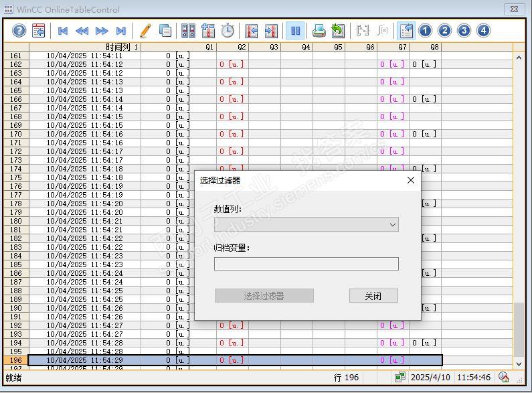Click user-defined button 4
Screen dimensions: 532x393
483,31
